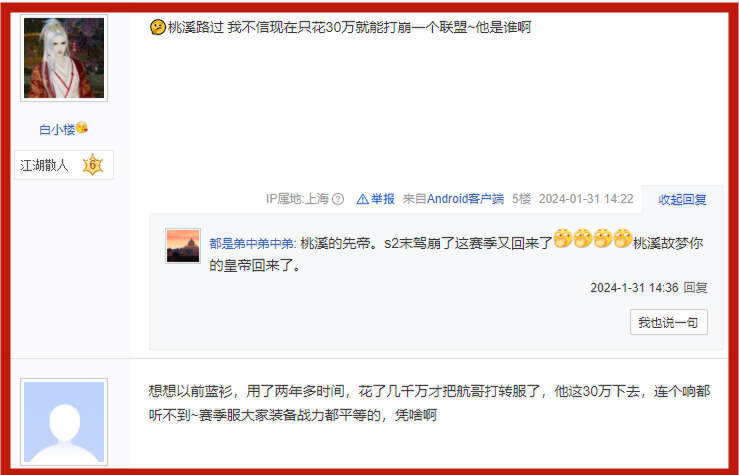Click the username 白小楼
The image size is (739, 475).
pyautogui.click(x=57, y=129)
